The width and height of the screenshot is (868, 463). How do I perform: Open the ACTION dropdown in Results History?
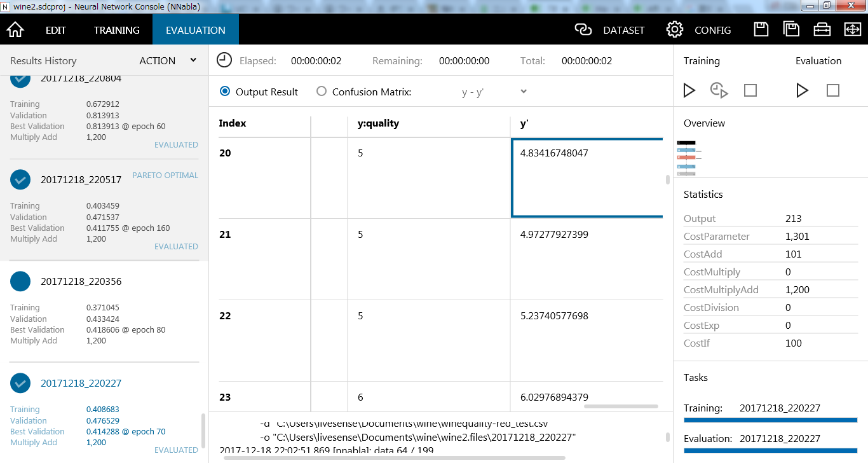[168, 60]
